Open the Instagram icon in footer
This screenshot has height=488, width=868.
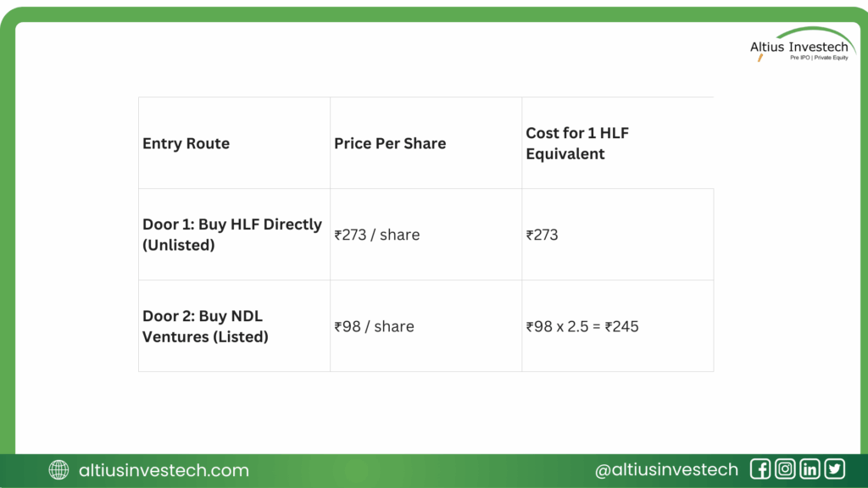pos(785,469)
